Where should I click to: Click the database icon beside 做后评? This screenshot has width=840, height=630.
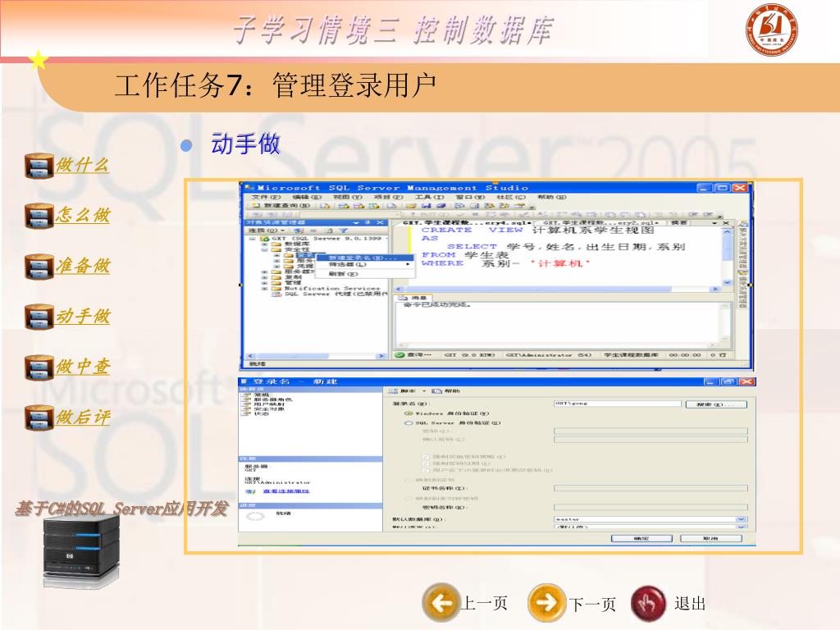[x=39, y=418]
